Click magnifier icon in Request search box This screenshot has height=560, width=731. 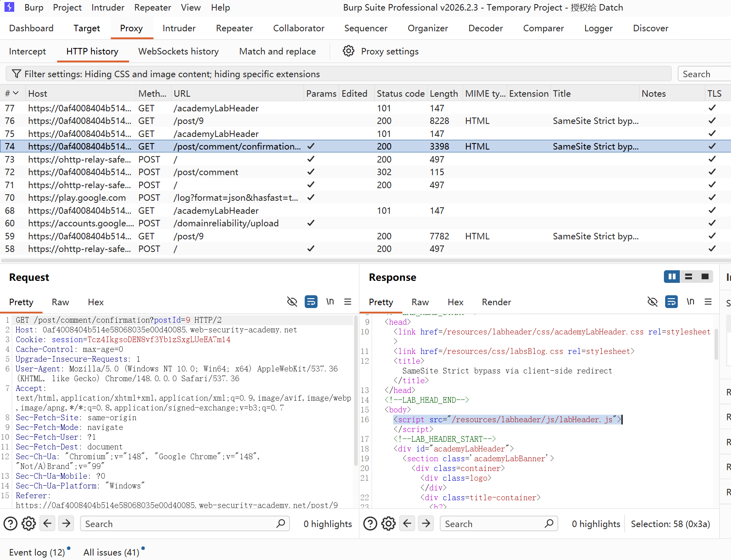click(281, 523)
